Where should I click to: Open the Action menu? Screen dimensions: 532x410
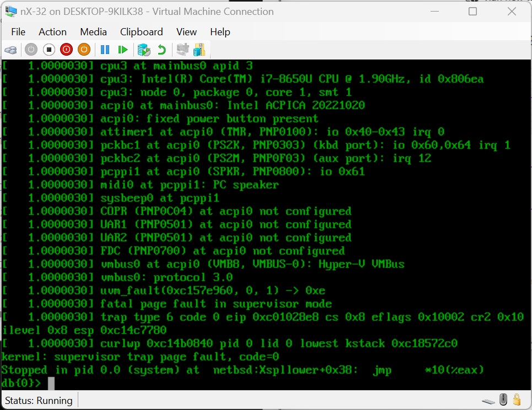(x=52, y=32)
